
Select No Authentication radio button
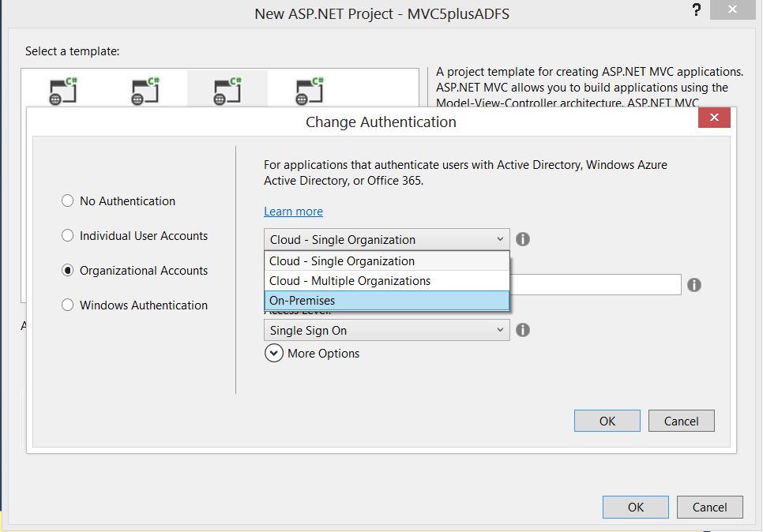68,200
